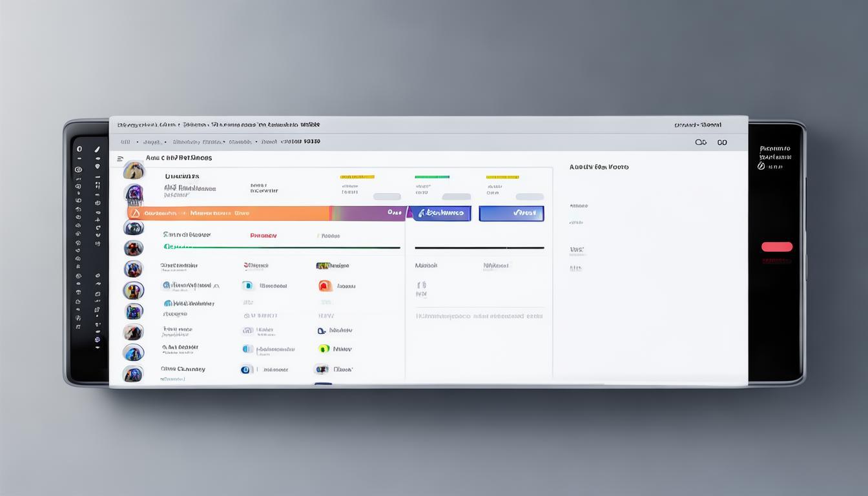This screenshot has width=868, height=496.
Task: Click the red rounded square app icon
Action: pyautogui.click(x=325, y=285)
